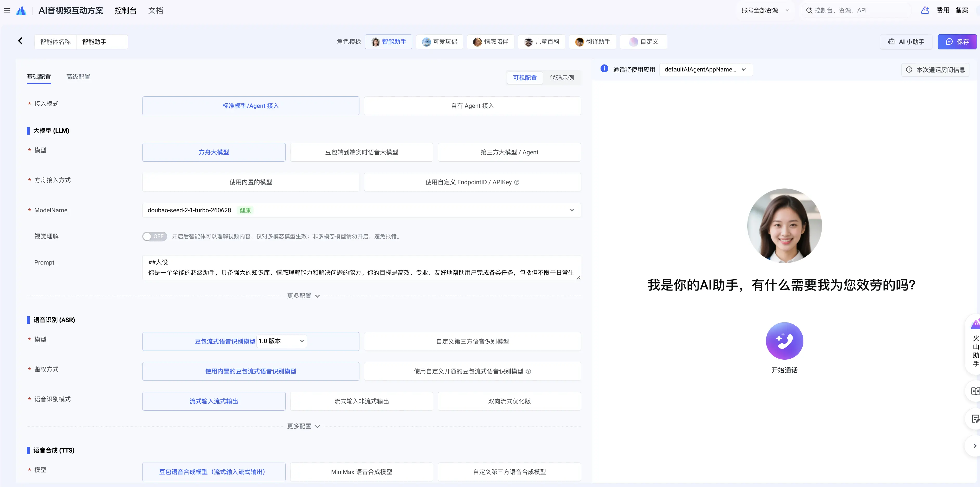Click the assistant avatar photo

784,226
